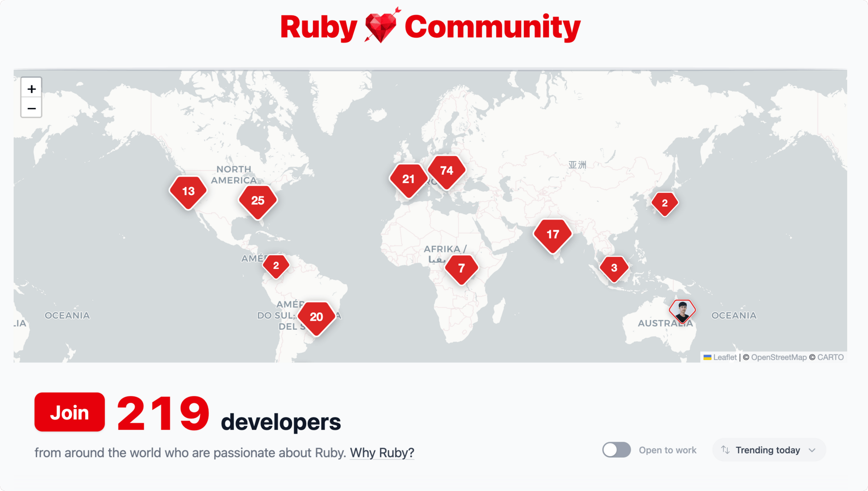Open the Trending today sort dropdown

click(768, 450)
